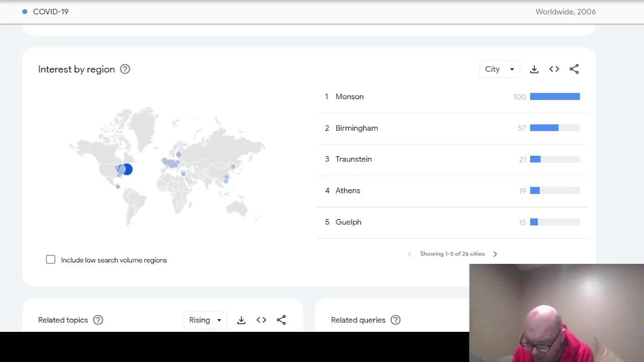Image resolution: width=644 pixels, height=362 pixels.
Task: Open the City resolution dropdown
Action: click(x=499, y=69)
